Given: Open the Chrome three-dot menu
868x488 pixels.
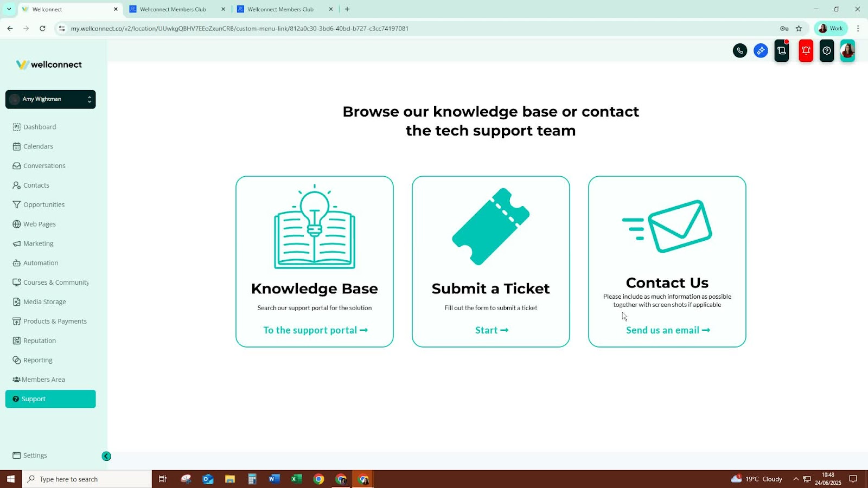Looking at the screenshot, I should 858,28.
